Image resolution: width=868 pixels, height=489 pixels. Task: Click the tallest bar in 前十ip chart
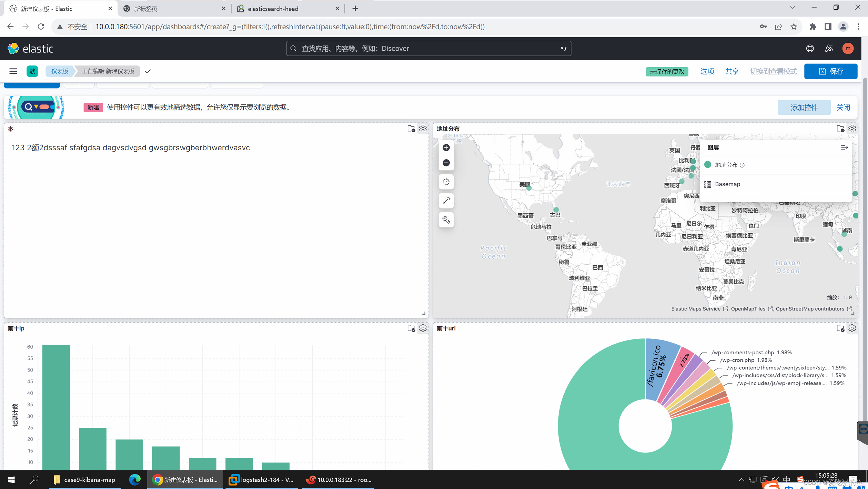tap(56, 407)
